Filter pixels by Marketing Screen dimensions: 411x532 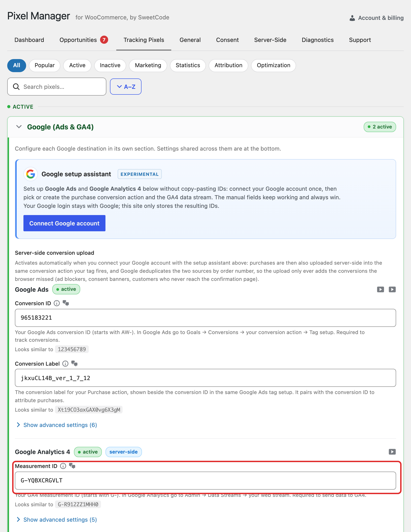pos(148,65)
